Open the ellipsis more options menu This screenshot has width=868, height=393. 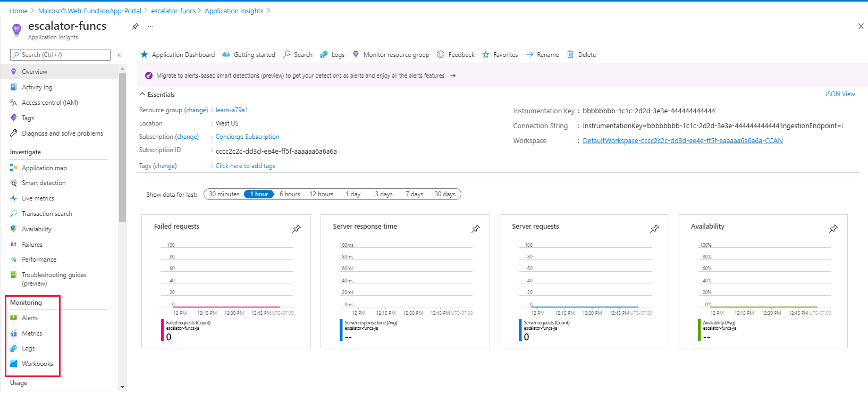[151, 26]
